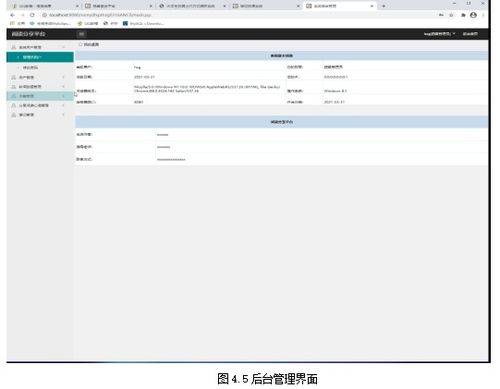
Task: Open the Chrome profile avatar icon
Action: pos(473,15)
